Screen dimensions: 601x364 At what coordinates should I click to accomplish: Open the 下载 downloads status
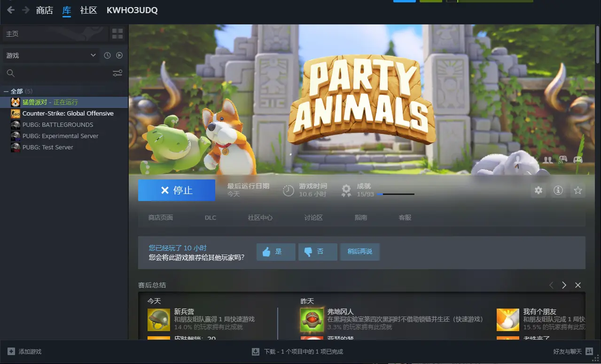coord(297,351)
